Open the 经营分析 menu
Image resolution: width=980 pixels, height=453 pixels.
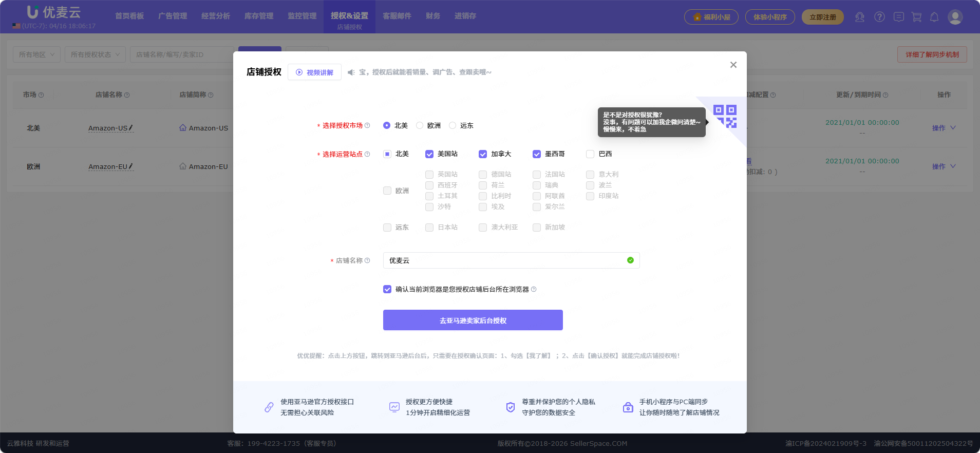tap(216, 16)
